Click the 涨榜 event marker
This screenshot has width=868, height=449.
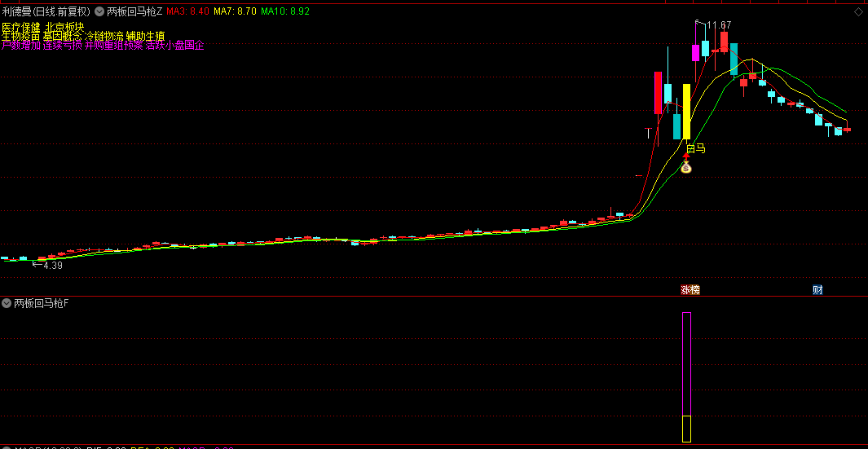pyautogui.click(x=690, y=289)
